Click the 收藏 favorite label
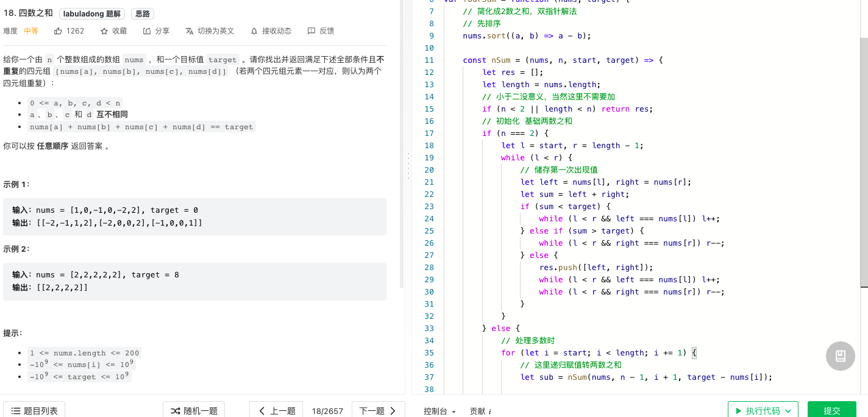 pos(119,31)
